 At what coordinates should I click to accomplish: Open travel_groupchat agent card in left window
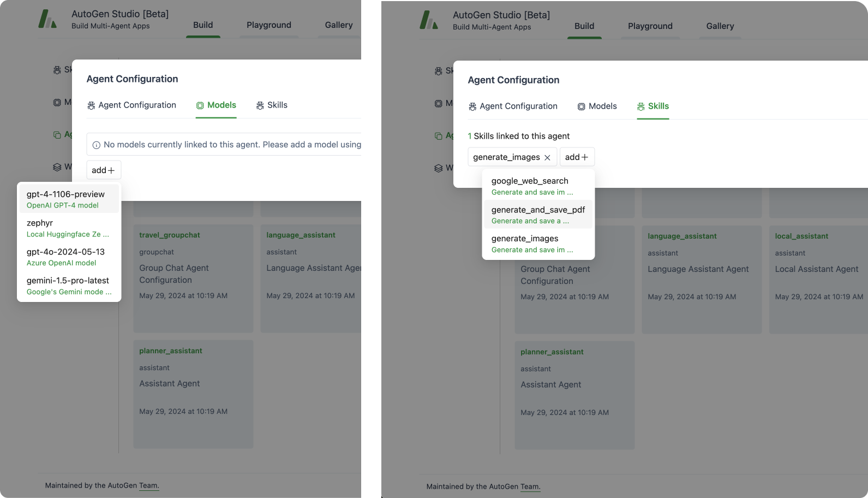[x=193, y=278]
